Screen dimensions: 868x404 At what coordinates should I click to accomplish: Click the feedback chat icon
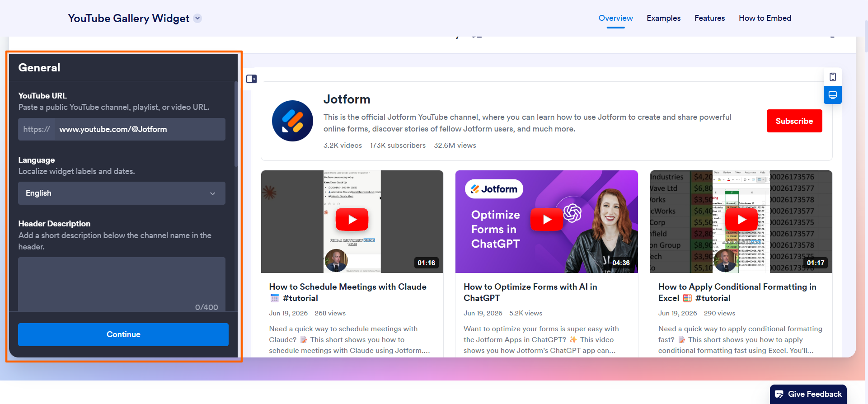point(779,394)
